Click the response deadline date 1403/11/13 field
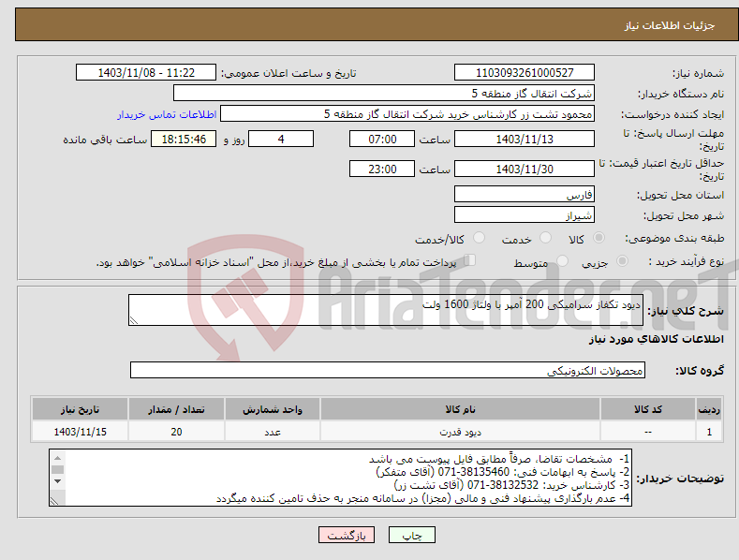The image size is (739, 560). [x=525, y=139]
